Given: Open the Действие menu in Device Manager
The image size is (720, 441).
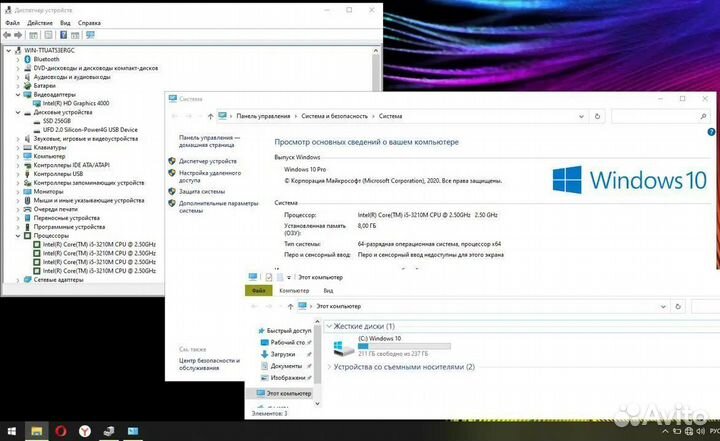Looking at the screenshot, I should (x=39, y=23).
